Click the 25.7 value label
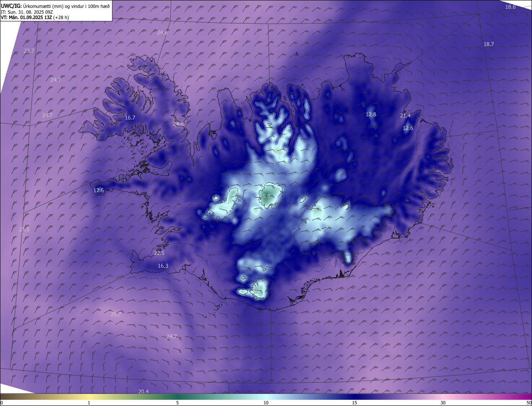The image size is (532, 406). click(x=116, y=314)
